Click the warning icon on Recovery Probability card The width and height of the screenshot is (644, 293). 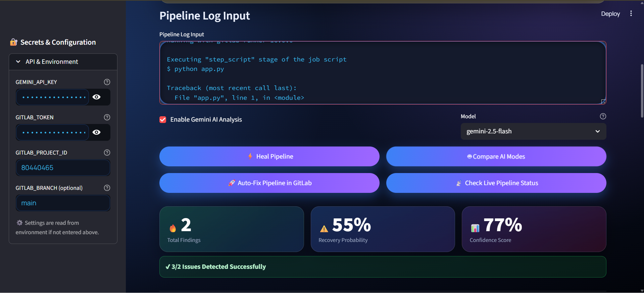tap(324, 229)
